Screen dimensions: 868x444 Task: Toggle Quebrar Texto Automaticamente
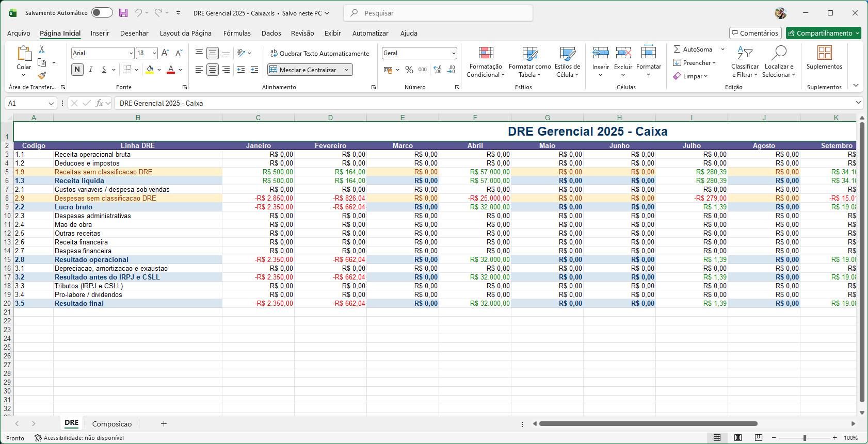pos(319,53)
